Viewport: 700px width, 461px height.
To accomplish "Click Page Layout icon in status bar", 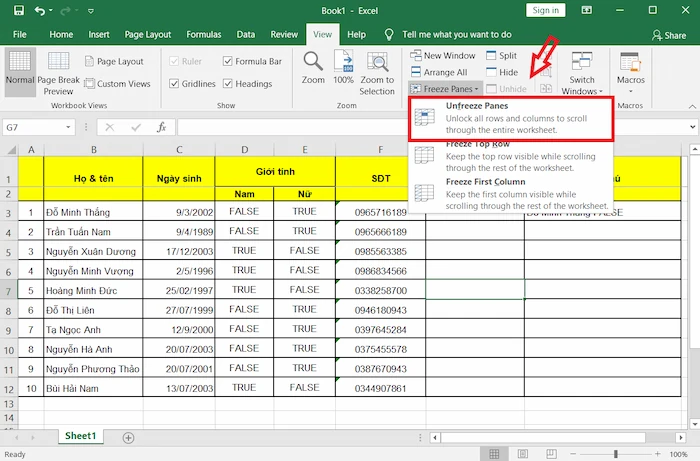I will coord(522,454).
